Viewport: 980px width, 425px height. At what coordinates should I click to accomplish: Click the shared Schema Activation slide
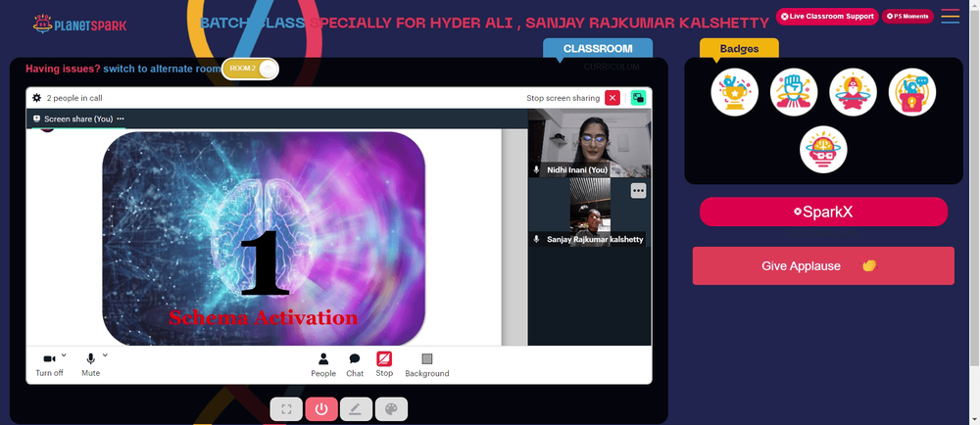coord(264,238)
